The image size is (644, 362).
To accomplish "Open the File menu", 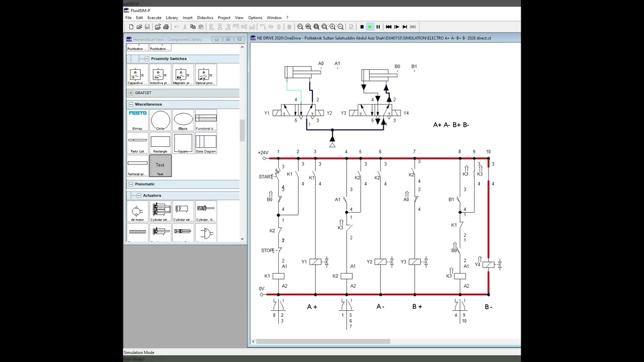I will (128, 18).
